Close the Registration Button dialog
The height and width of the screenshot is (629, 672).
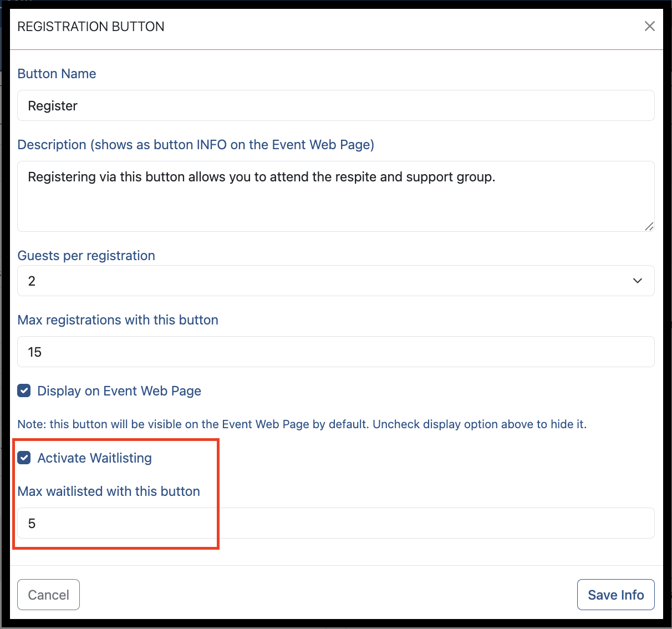click(x=650, y=26)
